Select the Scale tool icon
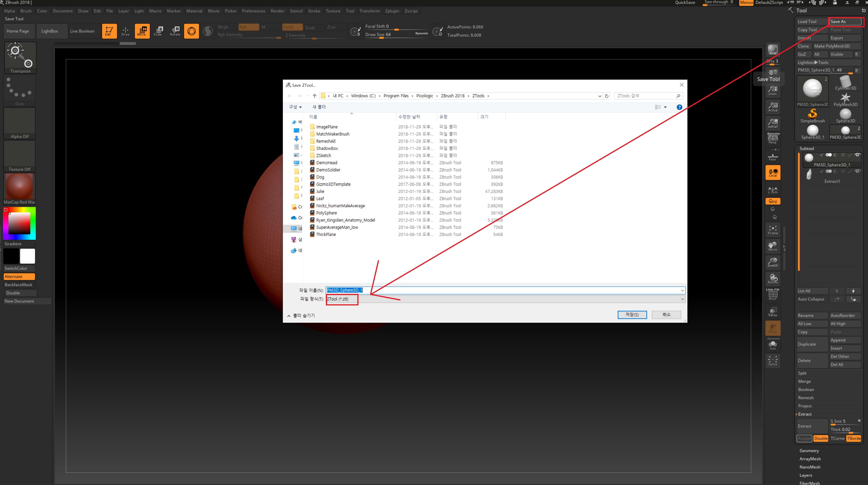The width and height of the screenshot is (868, 485). coord(158,31)
